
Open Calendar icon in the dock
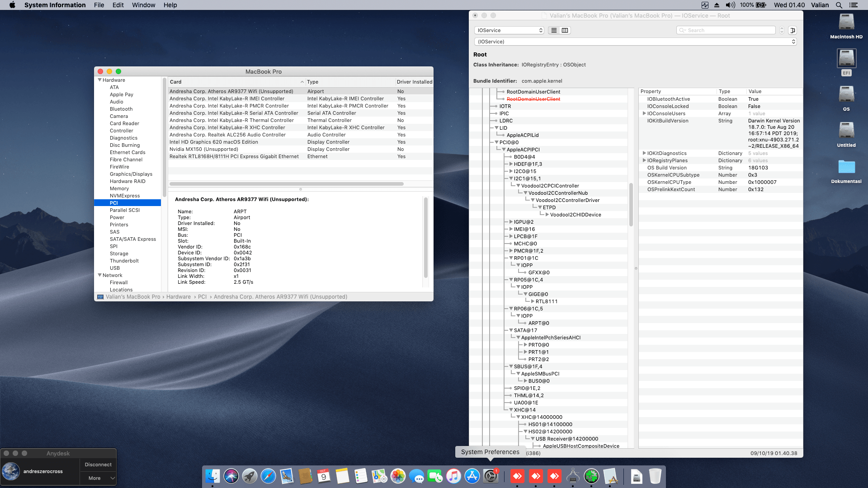coord(324,476)
